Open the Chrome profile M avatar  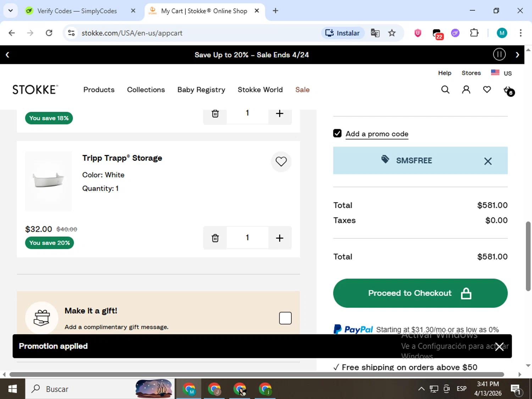pyautogui.click(x=502, y=33)
